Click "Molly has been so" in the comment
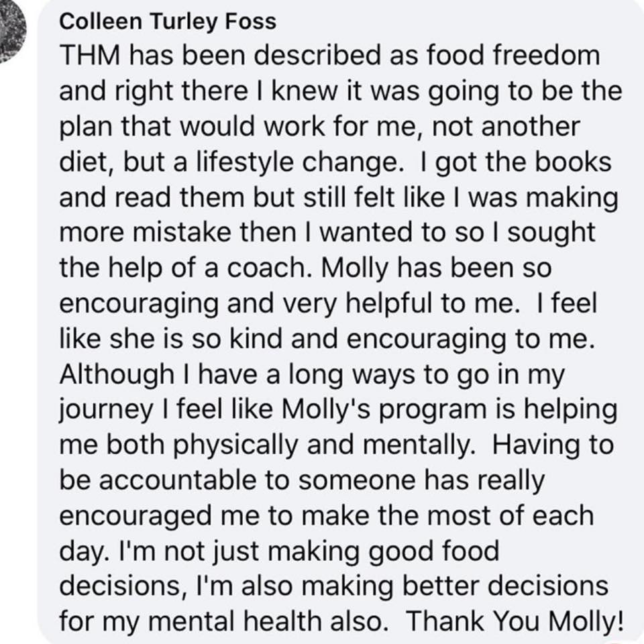The width and height of the screenshot is (644, 644). click(x=436, y=268)
